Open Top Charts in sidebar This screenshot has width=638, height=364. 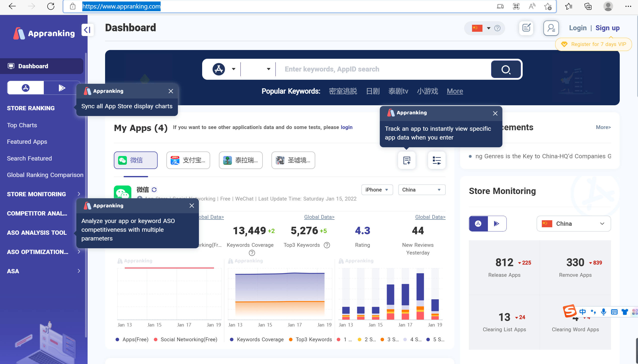(22, 125)
